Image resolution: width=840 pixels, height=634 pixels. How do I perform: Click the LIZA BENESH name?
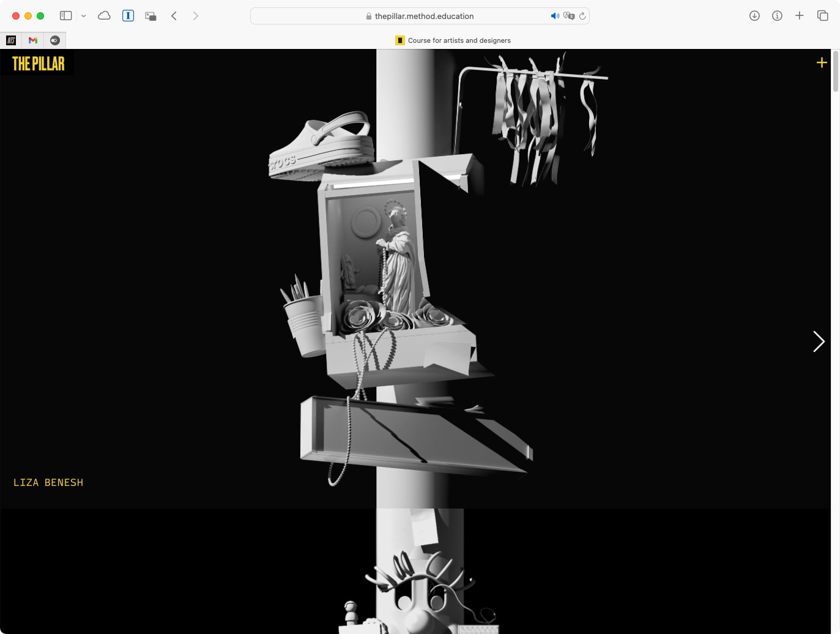coord(48,482)
